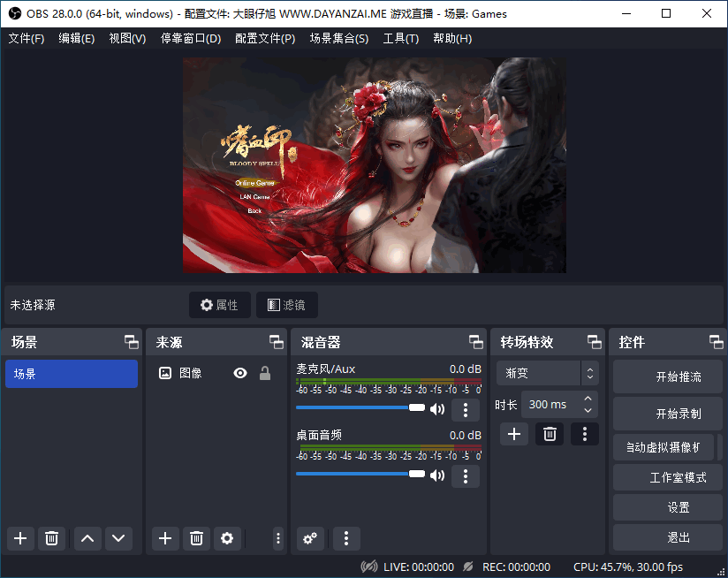Move scene up with arrow icon
This screenshot has width=728, height=578.
87,538
